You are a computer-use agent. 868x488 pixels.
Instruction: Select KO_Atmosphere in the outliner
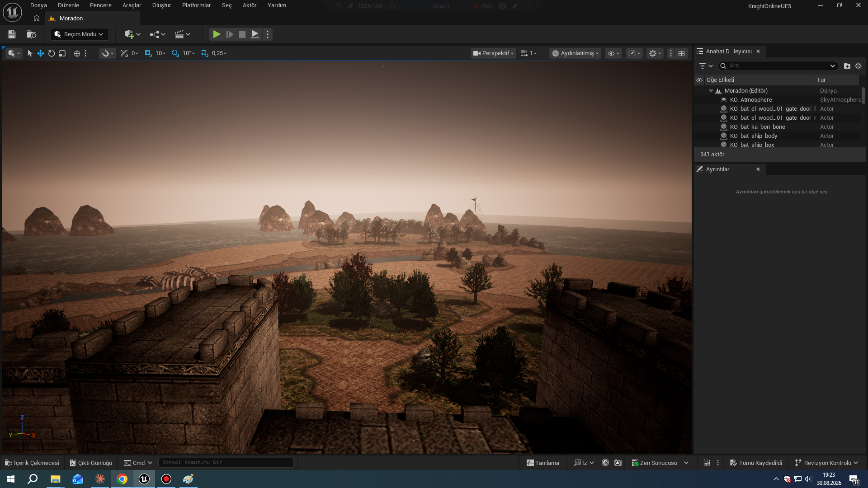750,100
